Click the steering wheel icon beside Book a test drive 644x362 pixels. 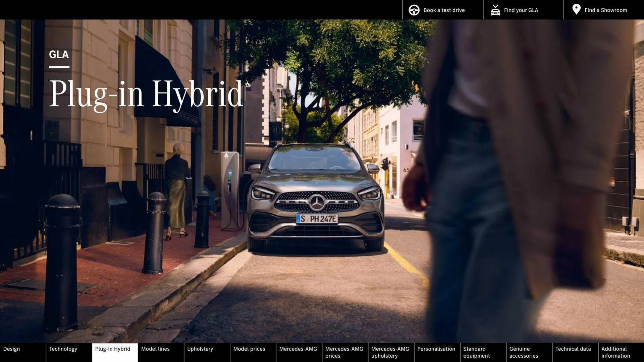click(x=414, y=10)
